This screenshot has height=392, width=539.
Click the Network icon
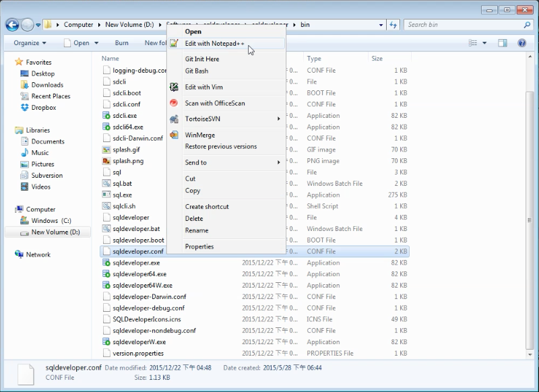19,254
